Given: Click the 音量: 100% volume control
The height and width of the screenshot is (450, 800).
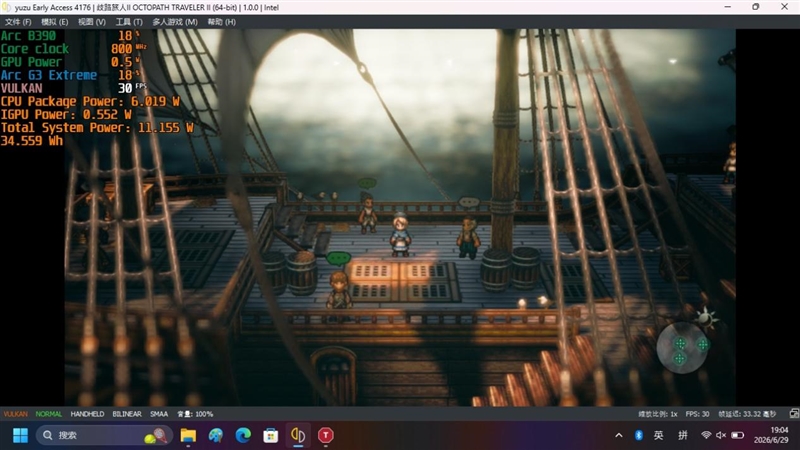Looking at the screenshot, I should coord(195,414).
